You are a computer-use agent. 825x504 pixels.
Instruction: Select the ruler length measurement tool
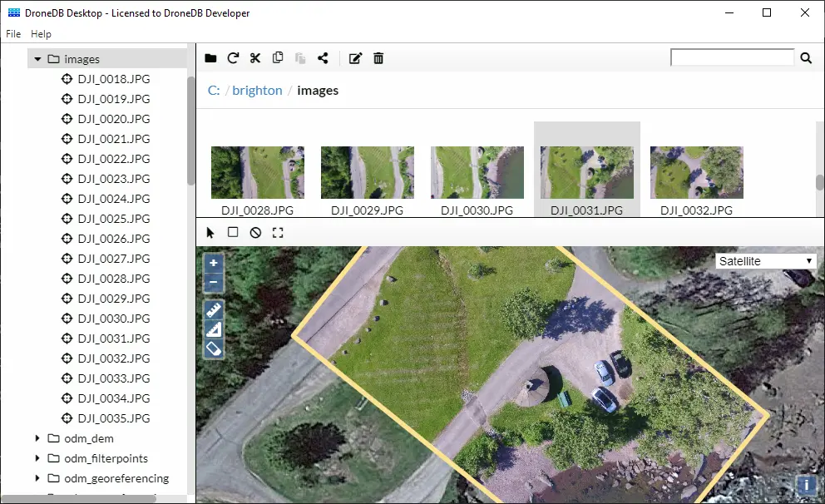pyautogui.click(x=214, y=311)
